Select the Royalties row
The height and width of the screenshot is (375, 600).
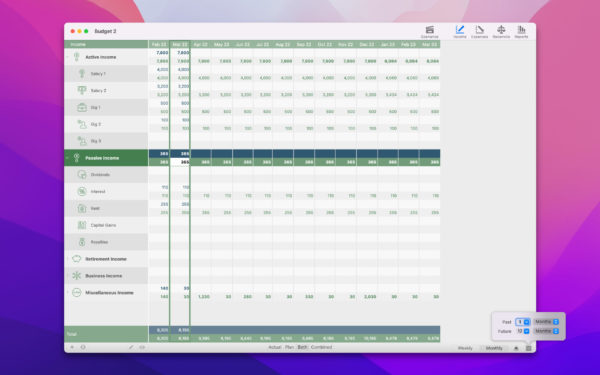(106, 242)
